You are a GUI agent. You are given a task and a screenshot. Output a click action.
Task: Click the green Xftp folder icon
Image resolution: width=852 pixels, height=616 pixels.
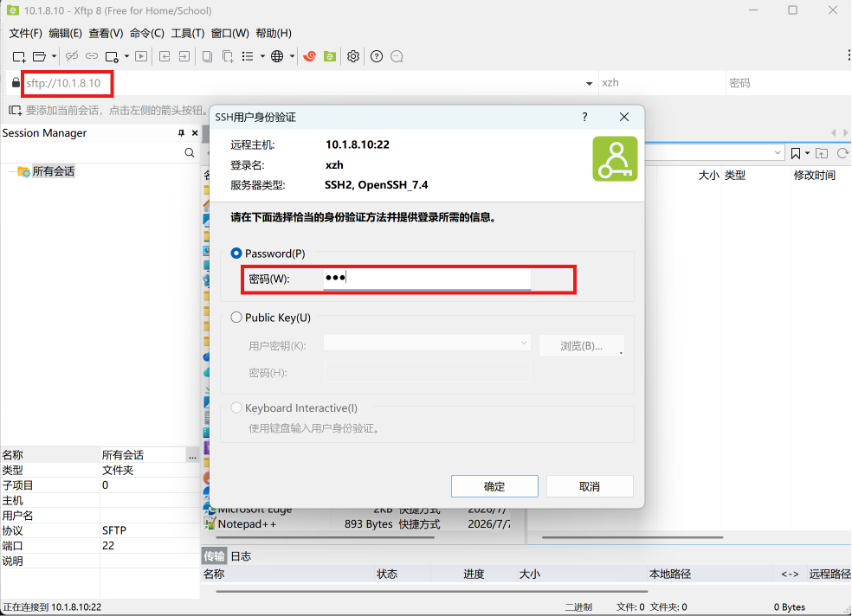point(330,56)
